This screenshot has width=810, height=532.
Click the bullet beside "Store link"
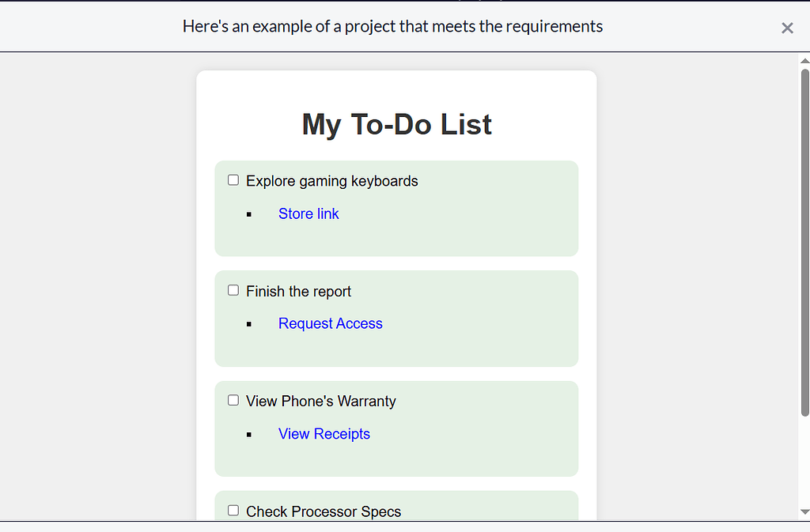pos(250,213)
